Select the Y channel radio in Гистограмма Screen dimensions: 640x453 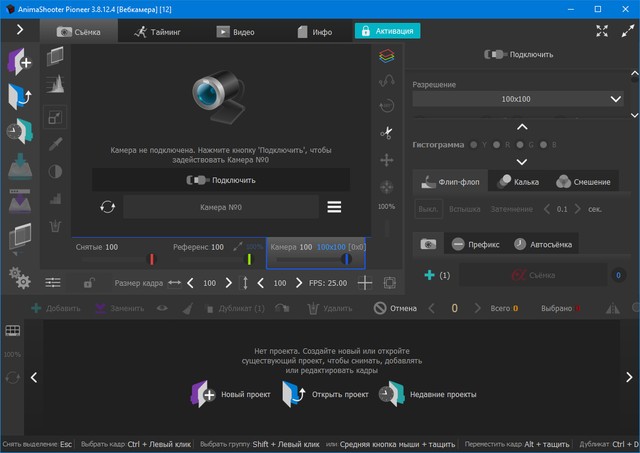point(474,144)
